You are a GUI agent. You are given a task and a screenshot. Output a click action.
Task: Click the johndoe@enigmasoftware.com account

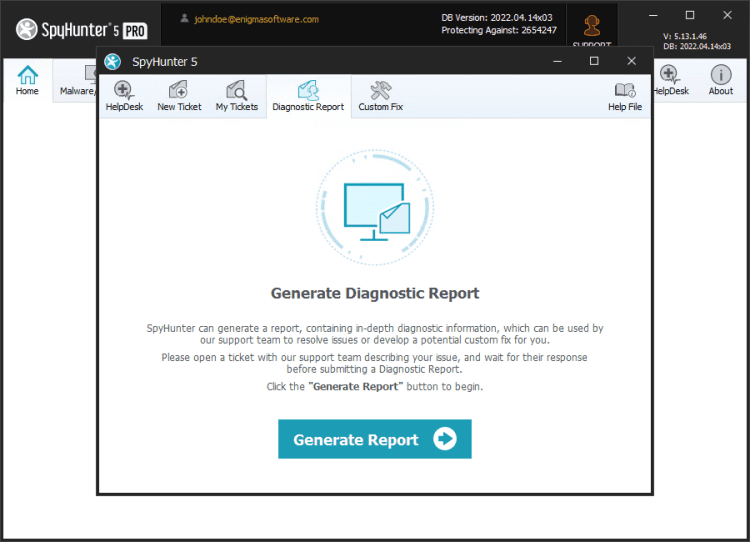coord(256,19)
